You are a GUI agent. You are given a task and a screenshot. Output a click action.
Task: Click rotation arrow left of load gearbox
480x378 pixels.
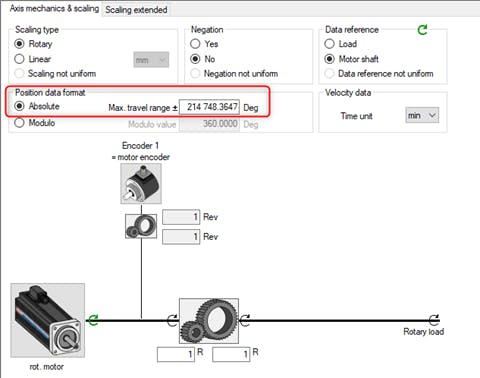172,320
